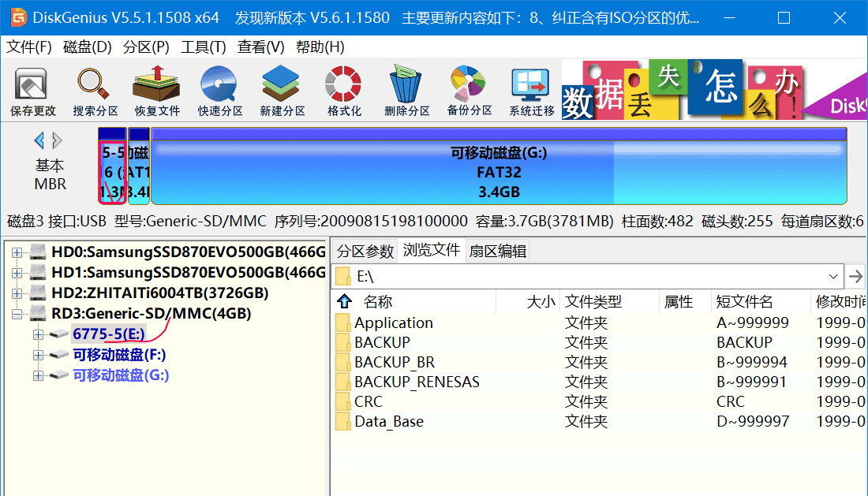
Task: Switch to the 分区参数 tab
Action: click(365, 252)
